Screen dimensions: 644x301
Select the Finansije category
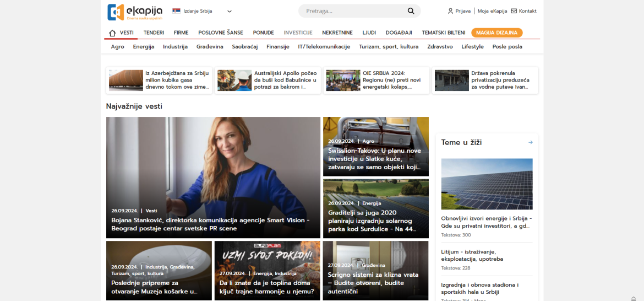(x=278, y=47)
